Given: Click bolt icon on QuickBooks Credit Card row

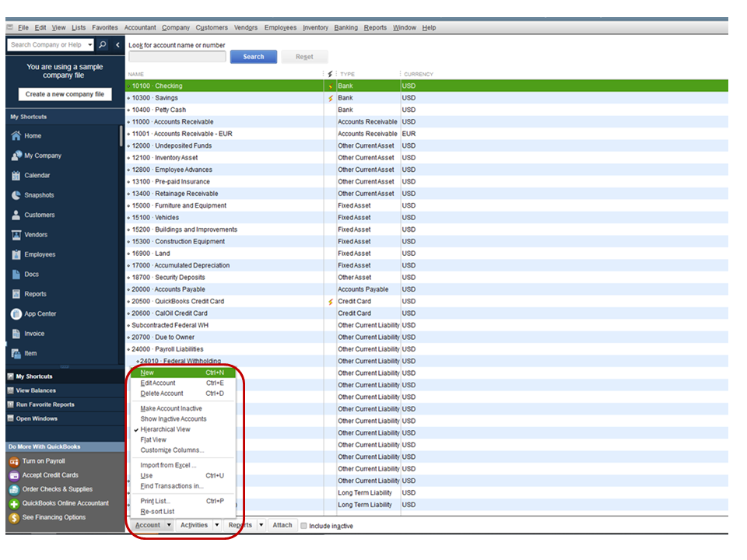Looking at the screenshot, I should (331, 302).
